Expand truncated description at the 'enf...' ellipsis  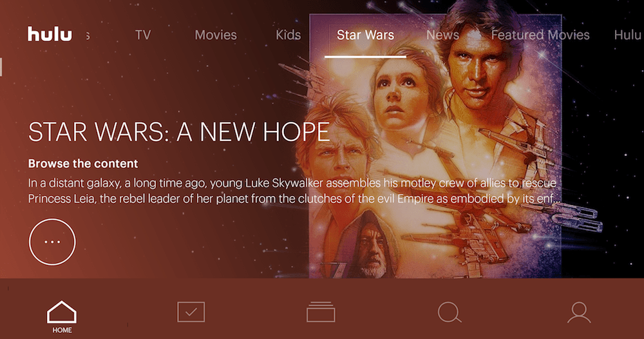click(549, 199)
